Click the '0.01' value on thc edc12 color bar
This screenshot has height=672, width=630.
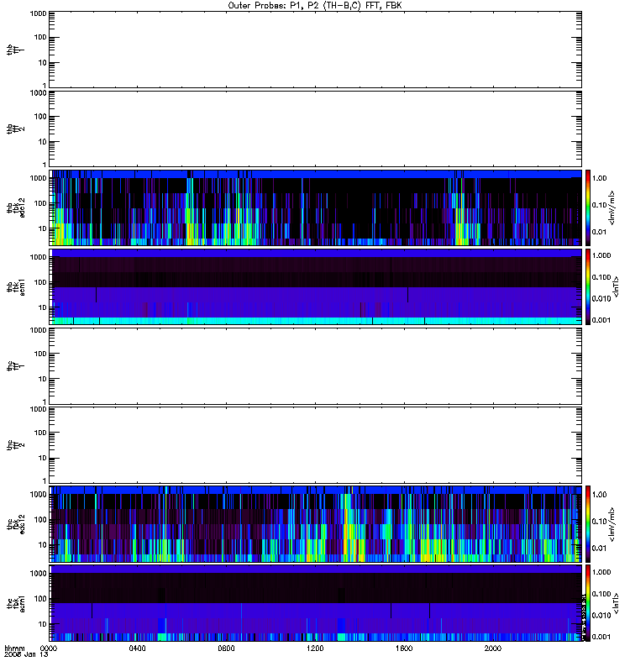click(x=599, y=548)
